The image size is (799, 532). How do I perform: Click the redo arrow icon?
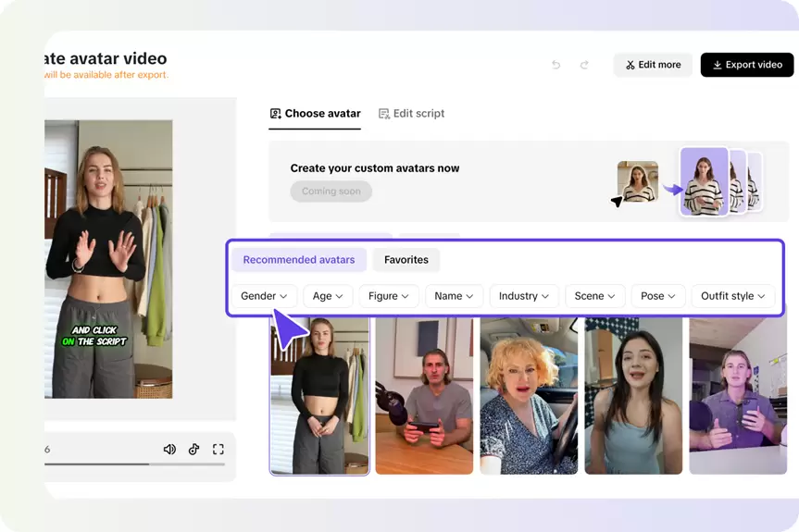pyautogui.click(x=584, y=65)
